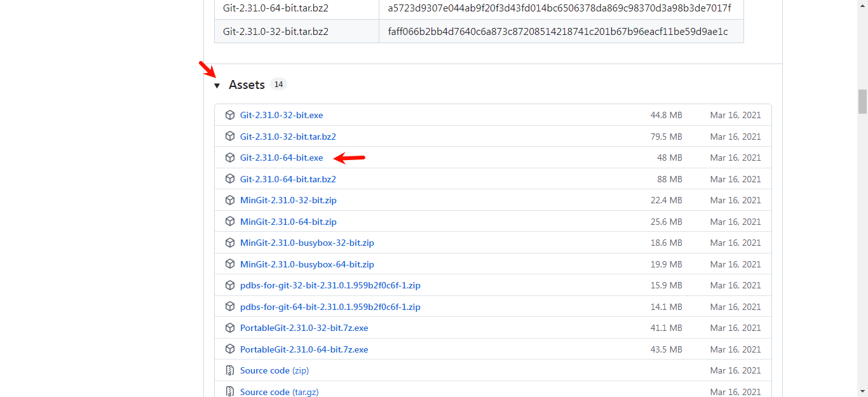The image size is (868, 397).
Task: Download MinGit-2.31.0-busybox-32-bit.zip
Action: coord(307,243)
